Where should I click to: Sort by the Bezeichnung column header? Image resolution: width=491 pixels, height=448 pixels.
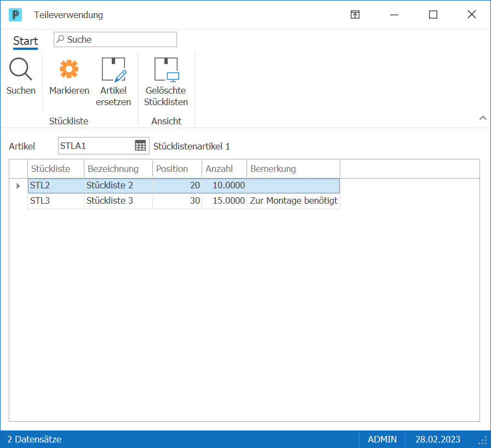tap(118, 169)
